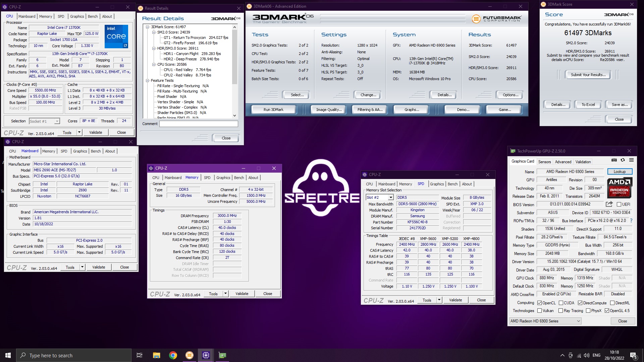Screen dimensions: 644x362
Task: Click Submit Your Results button
Action: (588, 75)
